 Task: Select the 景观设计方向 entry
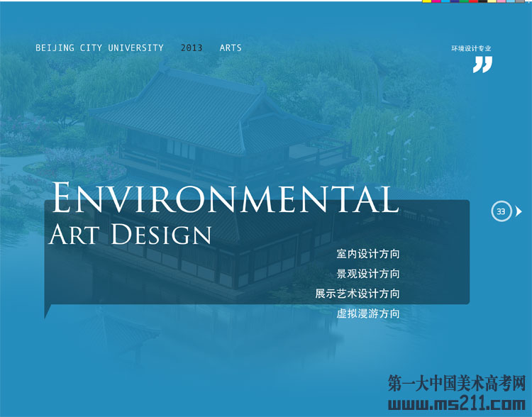(367, 274)
